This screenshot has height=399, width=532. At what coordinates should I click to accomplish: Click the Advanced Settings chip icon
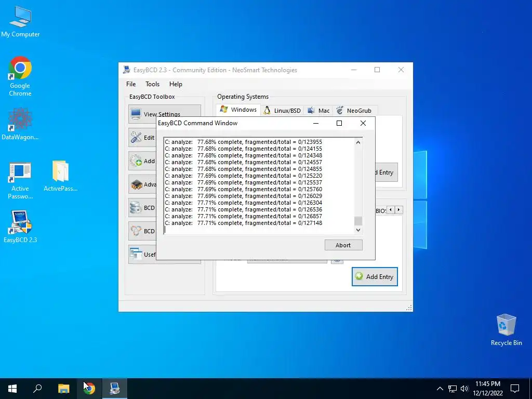[136, 184]
